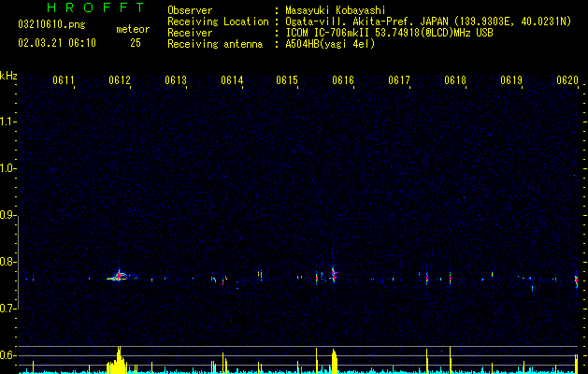
Task: Click the 0620 time marker
Action: [567, 80]
